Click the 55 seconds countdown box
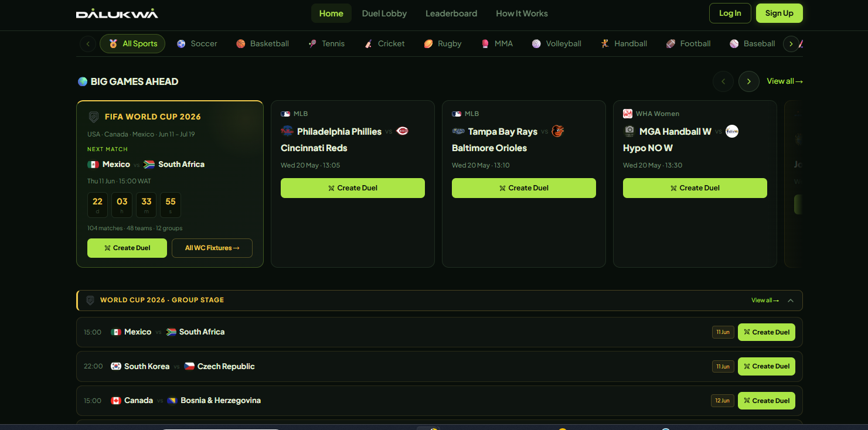 click(x=171, y=205)
